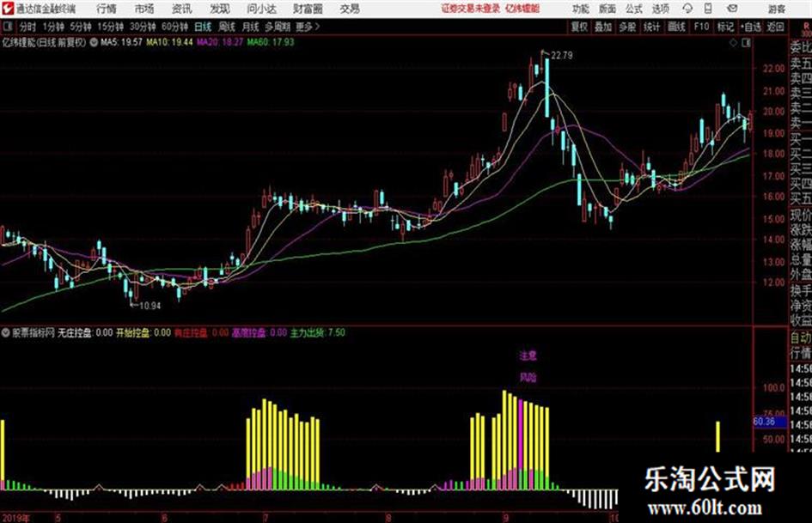Click the round settings icon before MA5
This screenshot has width=812, height=523.
[94, 42]
